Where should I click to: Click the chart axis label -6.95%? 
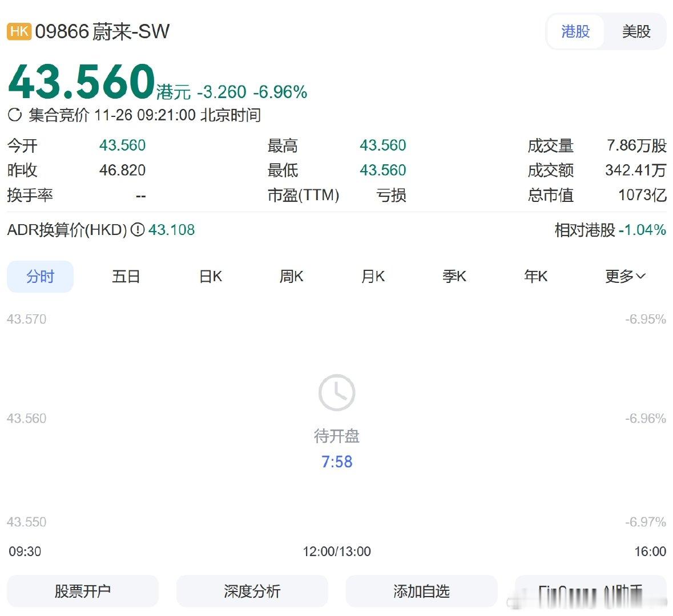pos(646,319)
